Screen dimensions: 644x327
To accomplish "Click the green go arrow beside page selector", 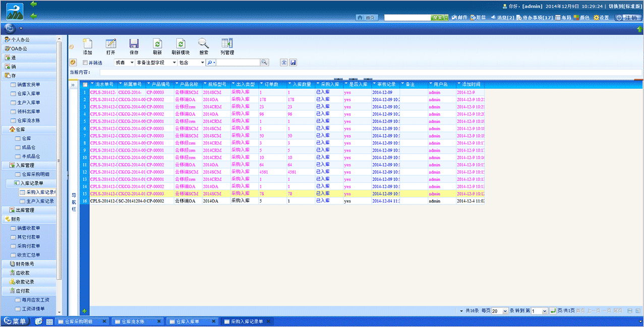I will click(x=553, y=311).
